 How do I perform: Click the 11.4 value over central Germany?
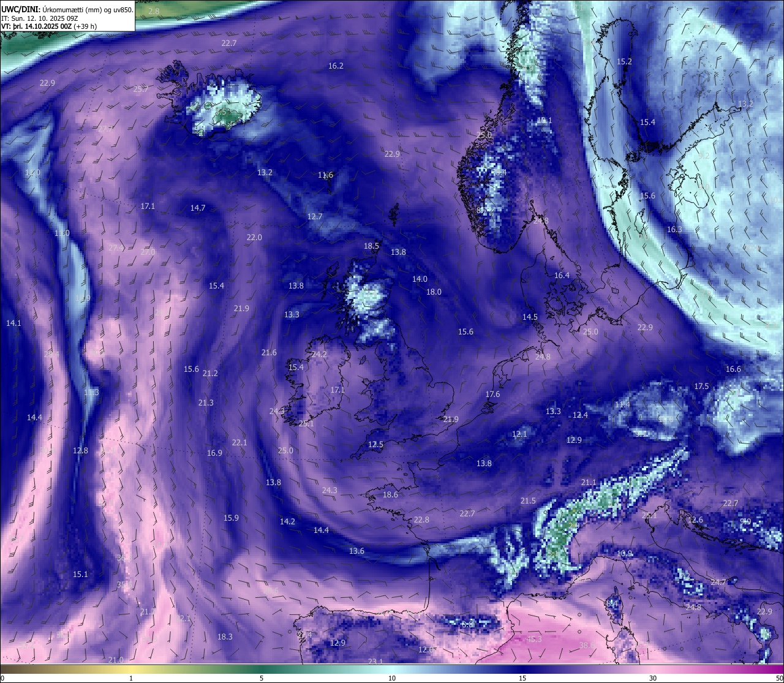pos(622,405)
